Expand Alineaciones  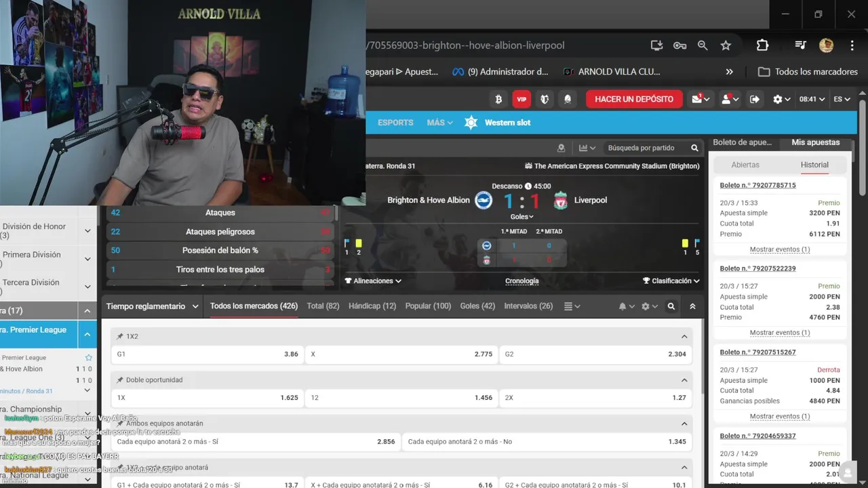click(373, 281)
